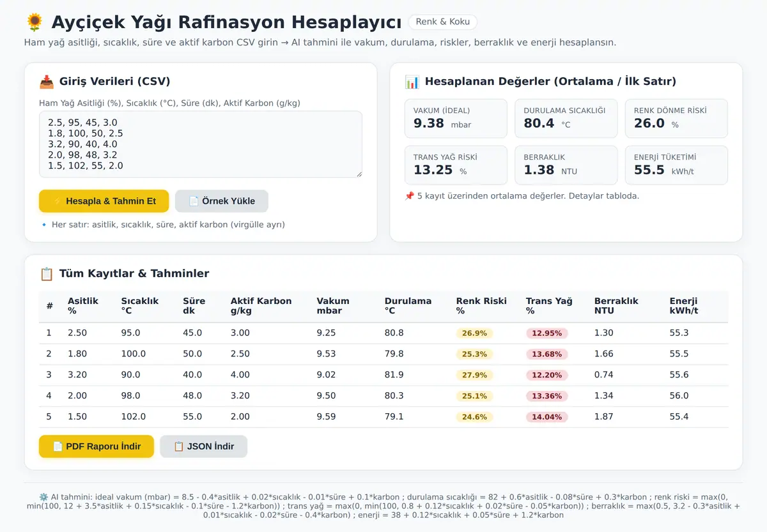Click the Ayçiçek Yağı Rafinasyon Hesaplayıcı heading
Viewport: 767px width, 532px height.
click(x=226, y=22)
